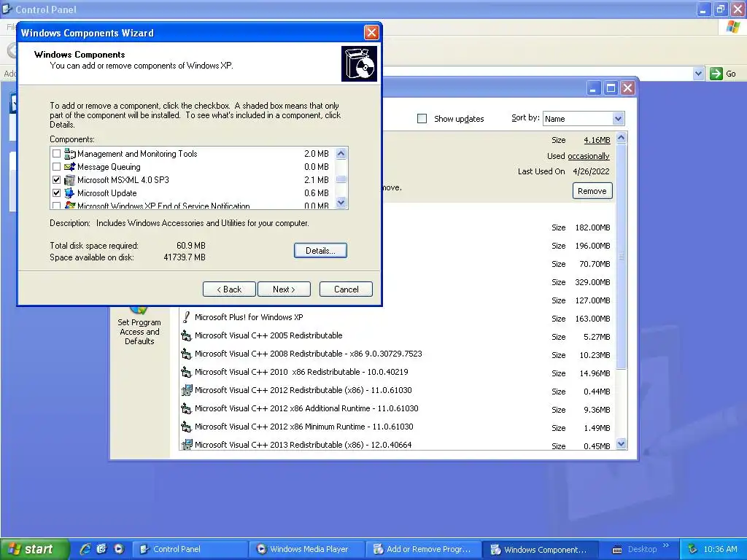The height and width of the screenshot is (560, 747).
Task: Click the 10:36 AM taskbar clock
Action: click(x=720, y=549)
